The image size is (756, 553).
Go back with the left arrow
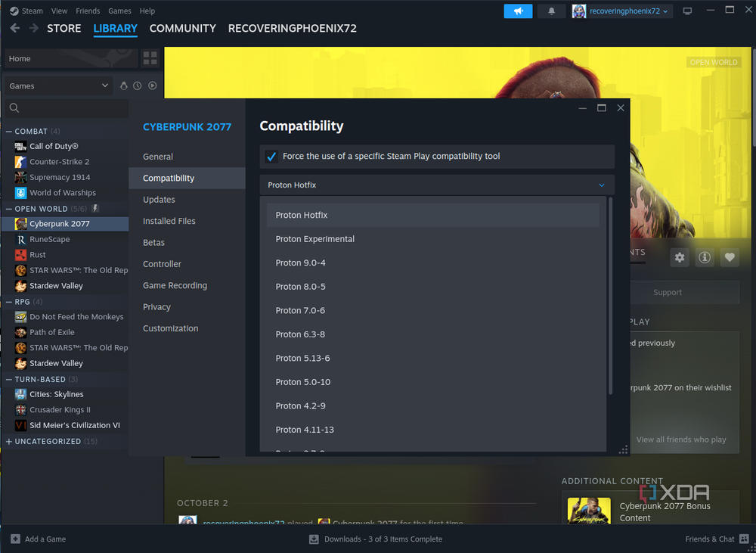click(x=15, y=28)
